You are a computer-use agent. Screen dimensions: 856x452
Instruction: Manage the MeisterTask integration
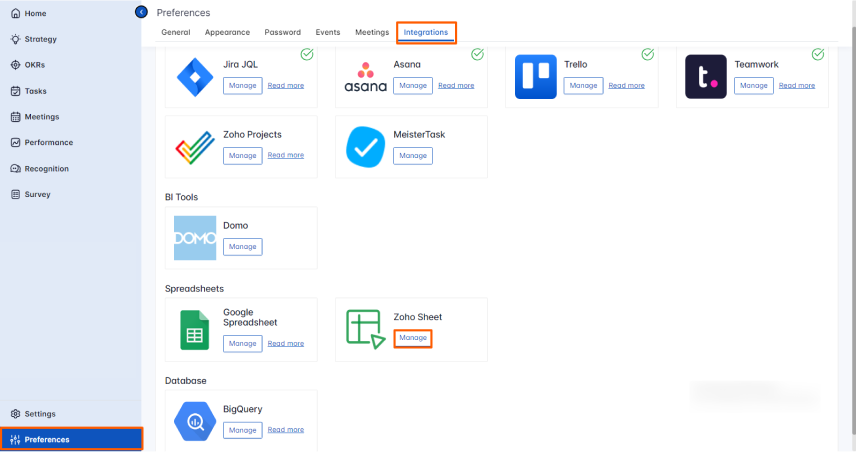413,156
